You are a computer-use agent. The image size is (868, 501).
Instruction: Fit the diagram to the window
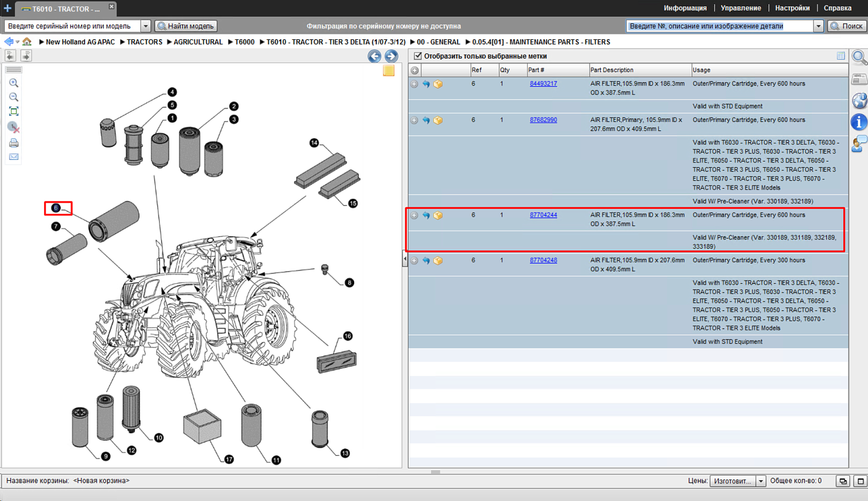[x=14, y=111]
